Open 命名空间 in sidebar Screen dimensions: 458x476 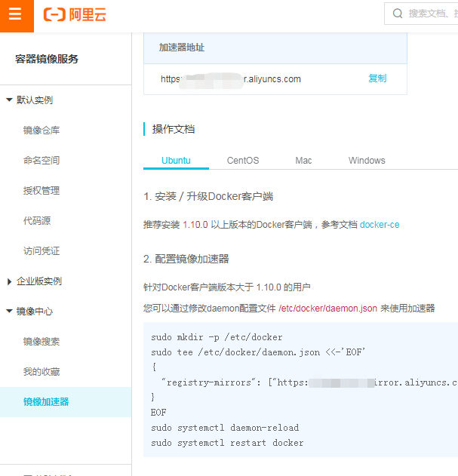coord(41,160)
